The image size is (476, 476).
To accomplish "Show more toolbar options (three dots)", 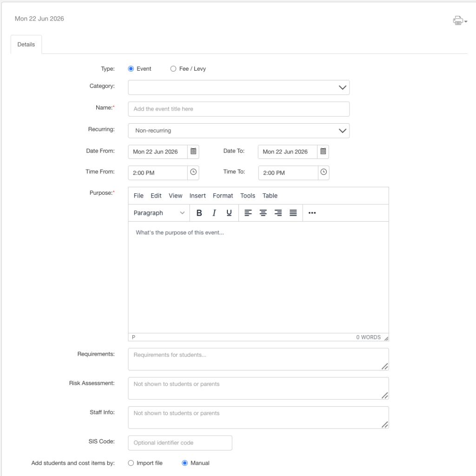I will [x=312, y=213].
